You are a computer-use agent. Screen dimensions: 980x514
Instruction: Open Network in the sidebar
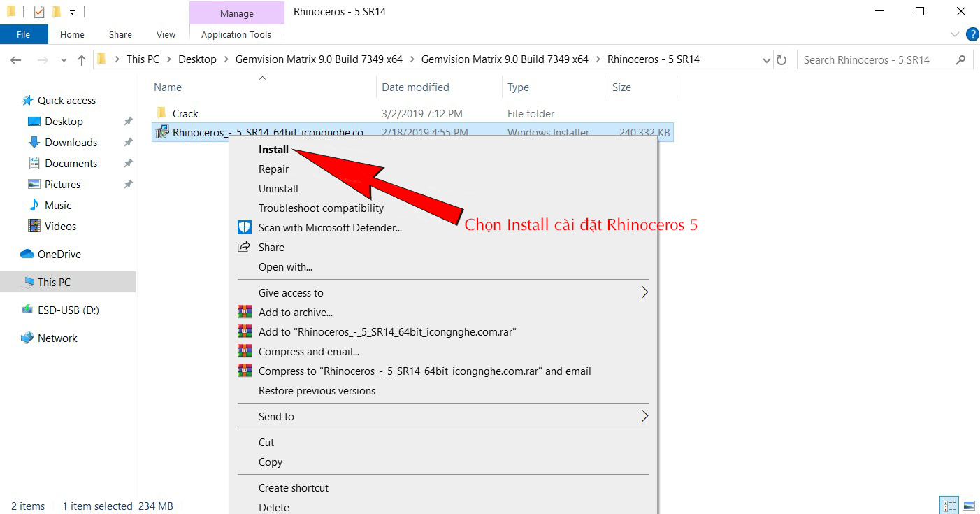57,338
